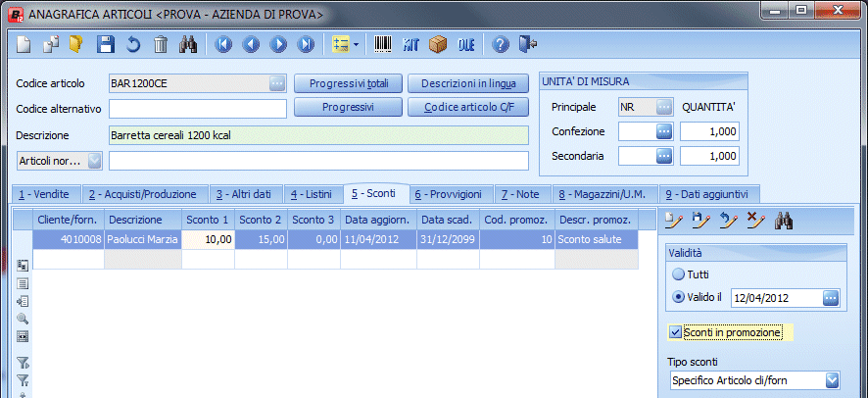Screen dimensions: 868x398
Task: Open search with the toolbar binoculars icon
Action: point(188,44)
